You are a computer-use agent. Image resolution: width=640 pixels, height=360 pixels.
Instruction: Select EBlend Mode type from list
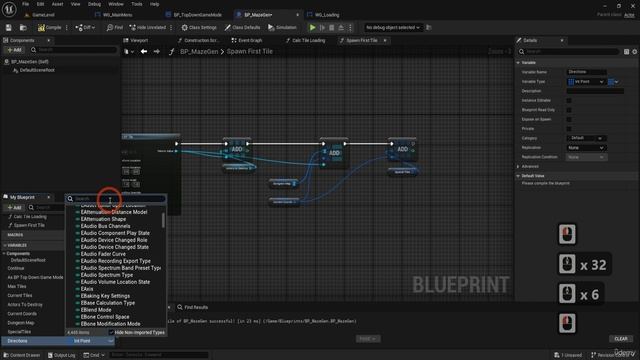pos(96,310)
